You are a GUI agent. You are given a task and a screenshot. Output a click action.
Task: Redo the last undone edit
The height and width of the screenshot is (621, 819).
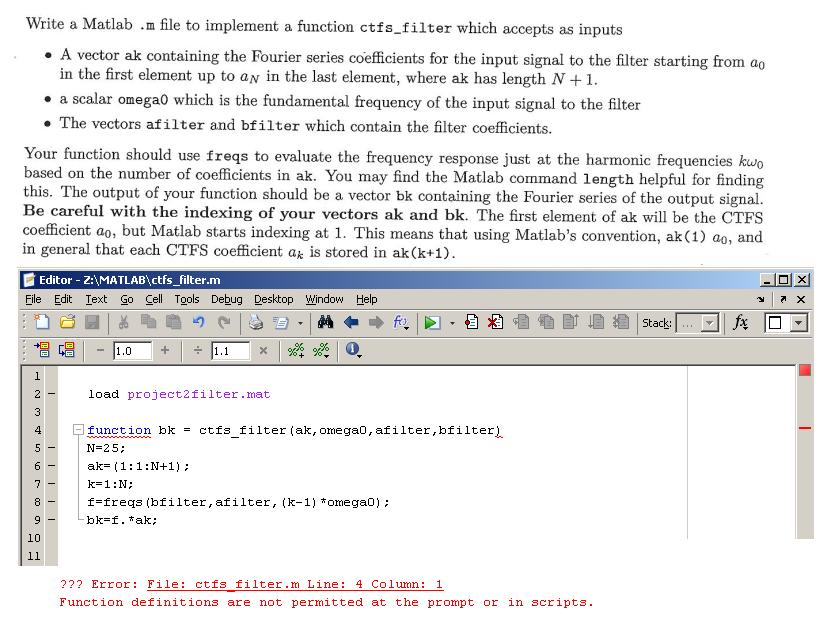click(224, 322)
